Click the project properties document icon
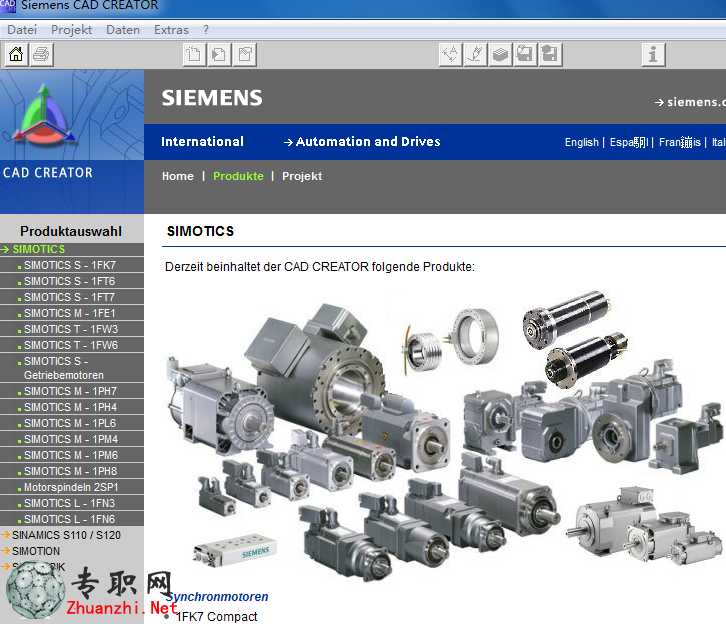 [x=245, y=55]
